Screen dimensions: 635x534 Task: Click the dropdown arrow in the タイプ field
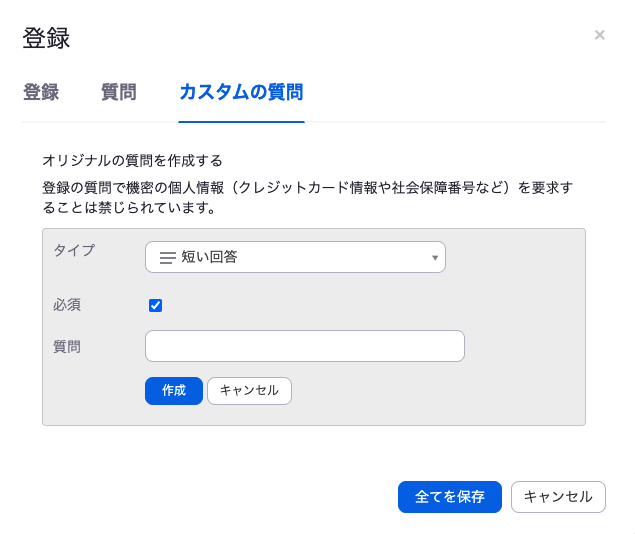[x=435, y=257]
